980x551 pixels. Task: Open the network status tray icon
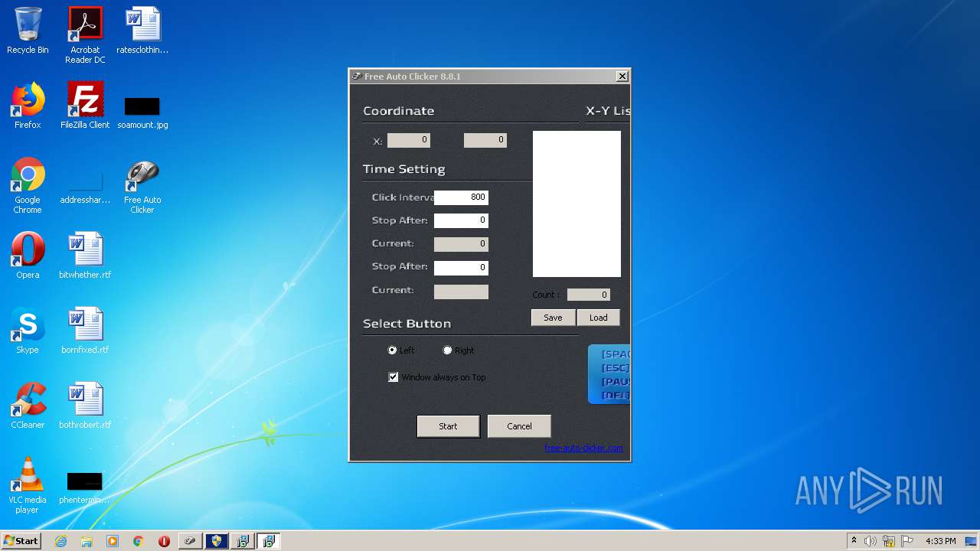[x=889, y=541]
